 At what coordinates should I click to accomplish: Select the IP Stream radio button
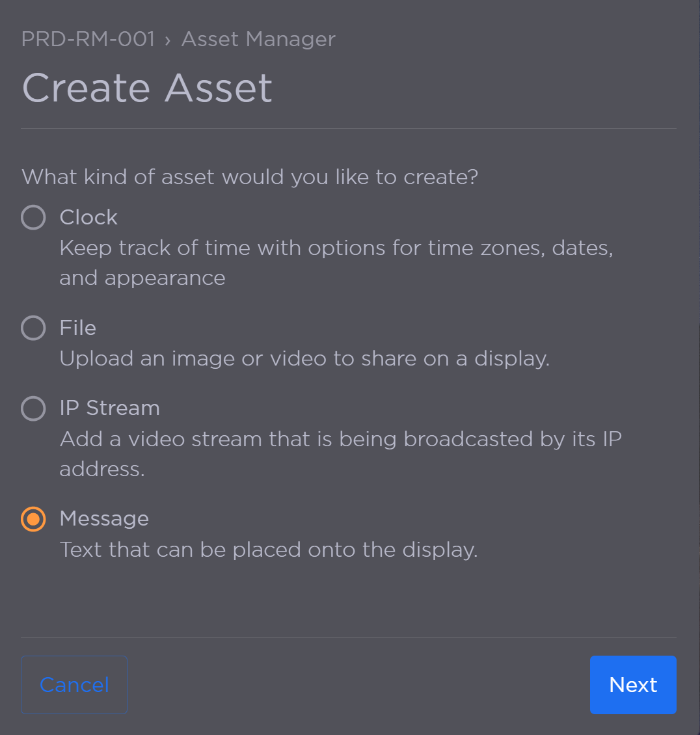click(33, 408)
